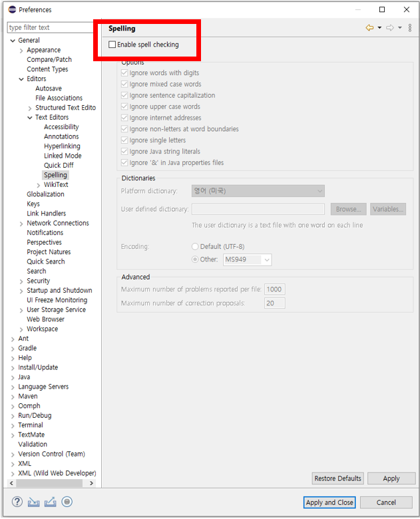Click the tree scroll right arrow
Screen dimensions: 420x519
(91, 483)
